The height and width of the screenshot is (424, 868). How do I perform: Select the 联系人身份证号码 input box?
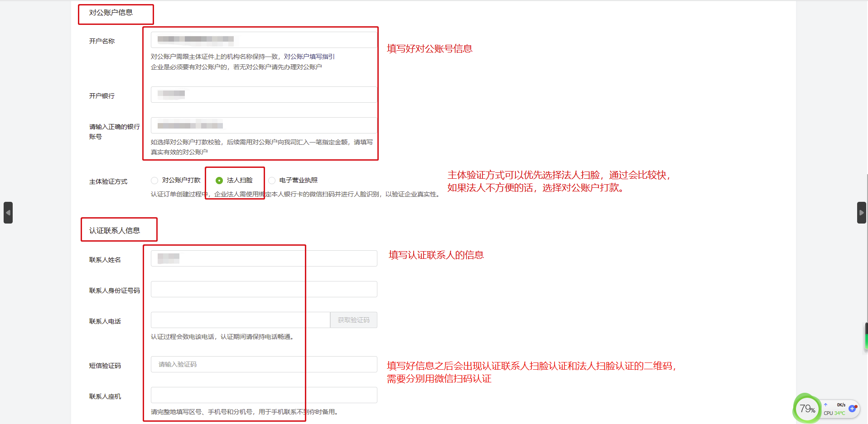pyautogui.click(x=264, y=289)
